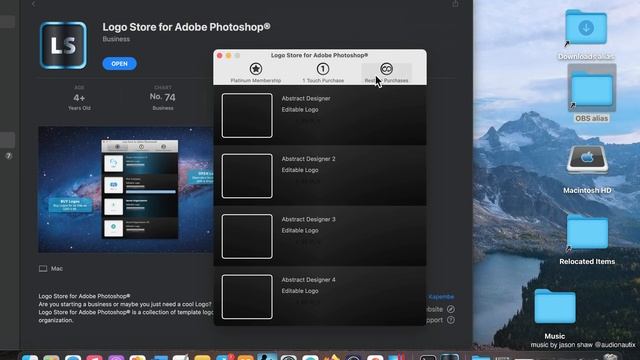Go back using the App Store back chevron
Screen dimensions: 640x360
coord(33,4)
